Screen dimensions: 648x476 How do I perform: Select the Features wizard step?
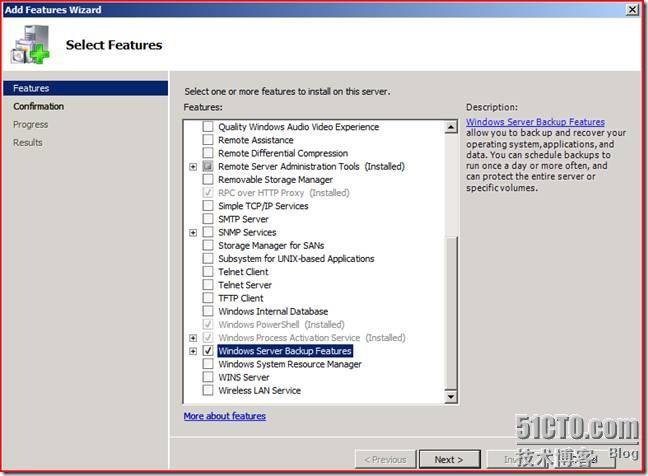click(x=86, y=88)
